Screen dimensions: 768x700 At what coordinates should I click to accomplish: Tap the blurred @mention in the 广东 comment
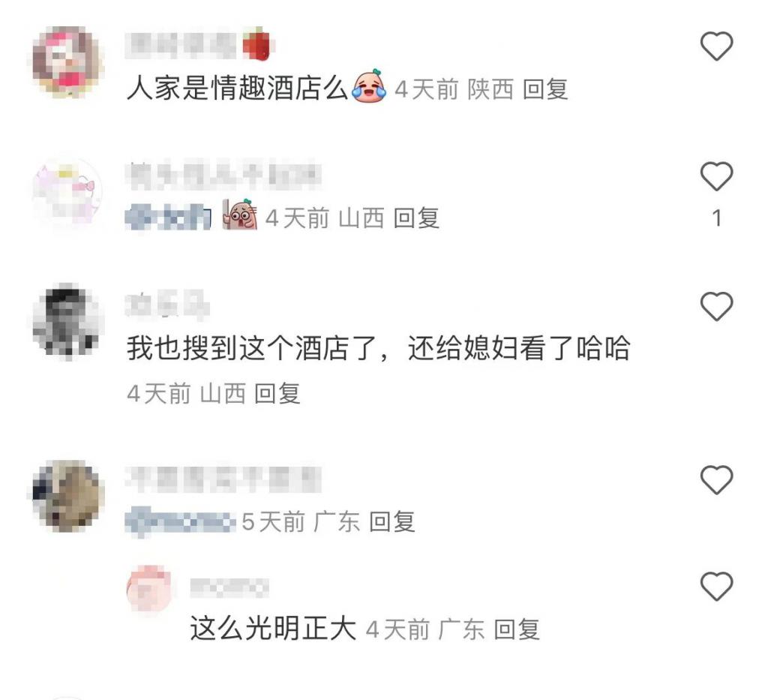tap(180, 521)
